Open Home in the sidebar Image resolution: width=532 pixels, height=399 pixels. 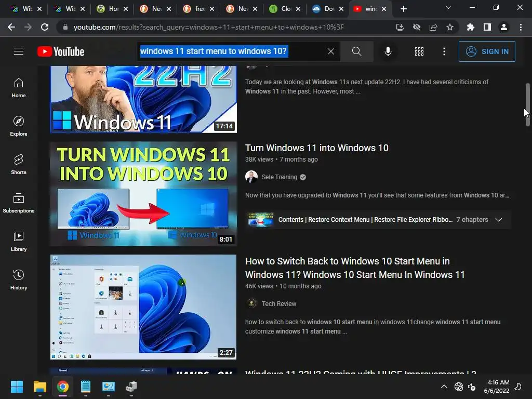click(x=19, y=88)
